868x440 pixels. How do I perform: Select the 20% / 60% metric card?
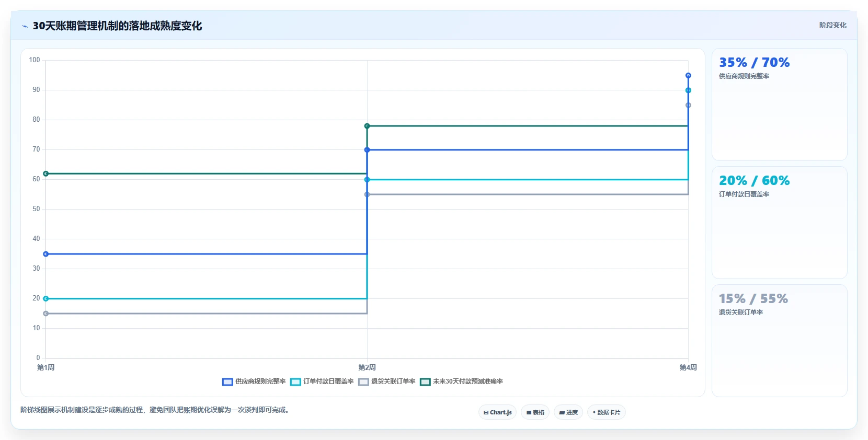780,223
